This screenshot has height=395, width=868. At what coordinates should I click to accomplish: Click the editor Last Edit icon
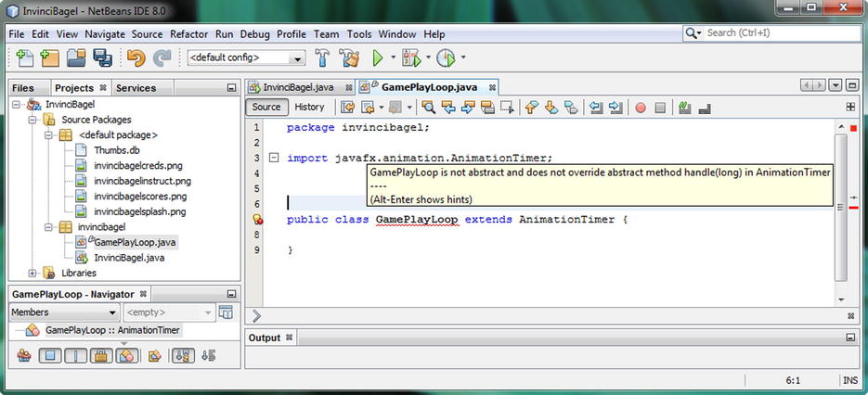click(x=347, y=108)
